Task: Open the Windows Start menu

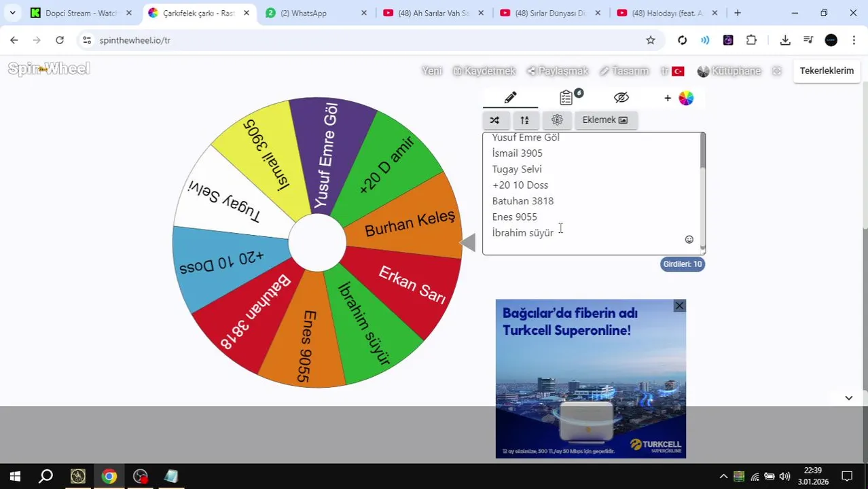Action: click(x=15, y=476)
